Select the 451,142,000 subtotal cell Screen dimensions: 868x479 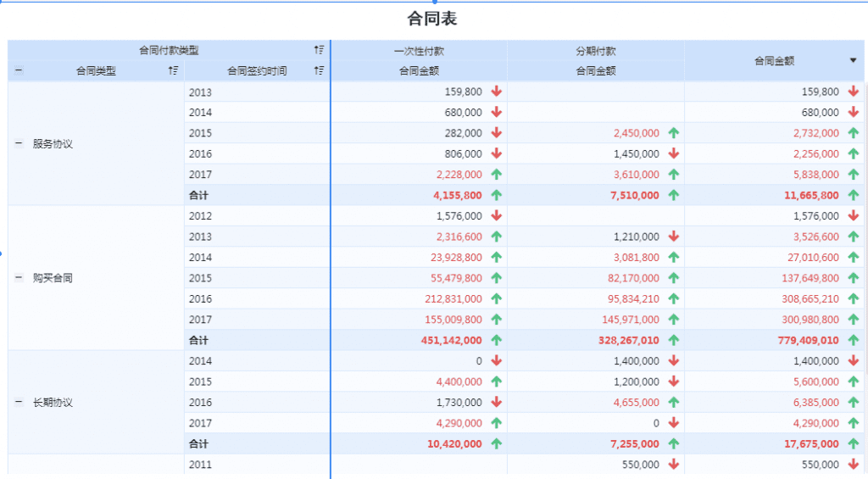[419, 340]
